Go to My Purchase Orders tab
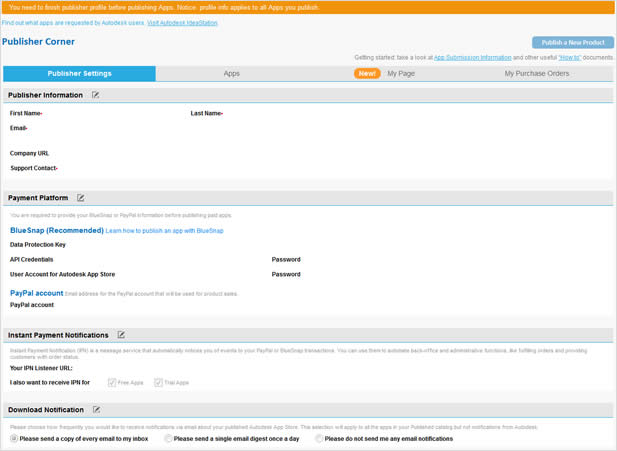617x451 pixels. coord(536,74)
